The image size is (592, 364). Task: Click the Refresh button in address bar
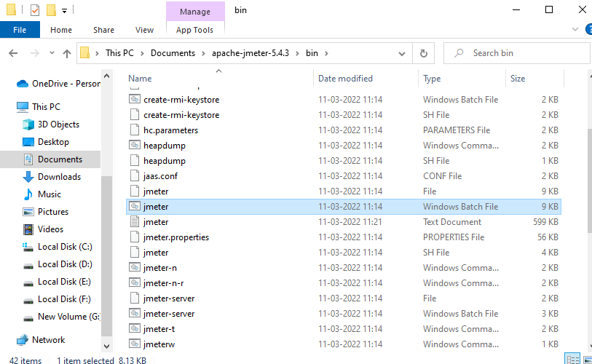tap(424, 53)
